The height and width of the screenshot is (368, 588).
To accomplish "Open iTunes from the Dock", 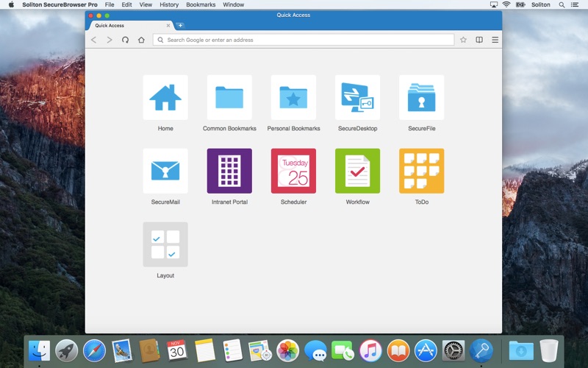I will (370, 351).
